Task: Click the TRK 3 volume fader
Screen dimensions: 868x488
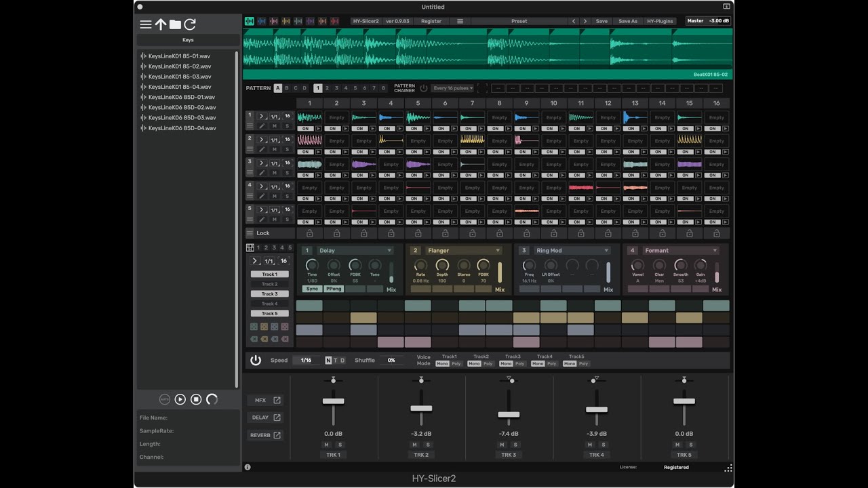Action: tap(509, 414)
